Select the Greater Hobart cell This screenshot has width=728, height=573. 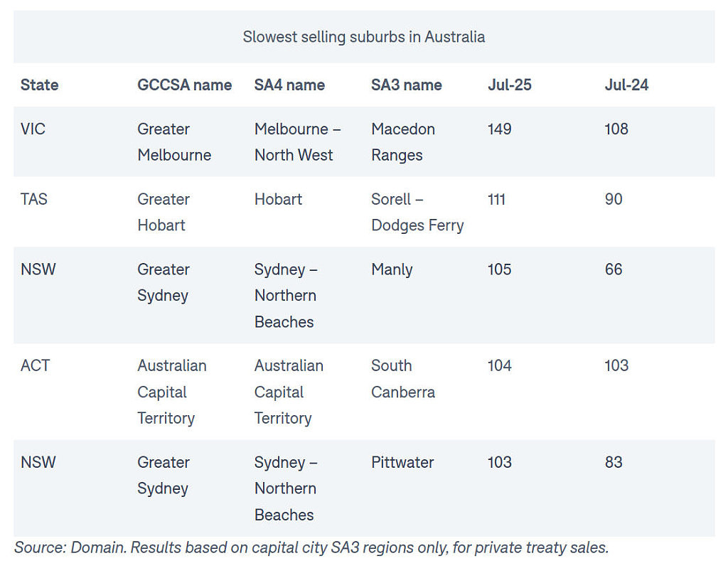[x=164, y=212]
